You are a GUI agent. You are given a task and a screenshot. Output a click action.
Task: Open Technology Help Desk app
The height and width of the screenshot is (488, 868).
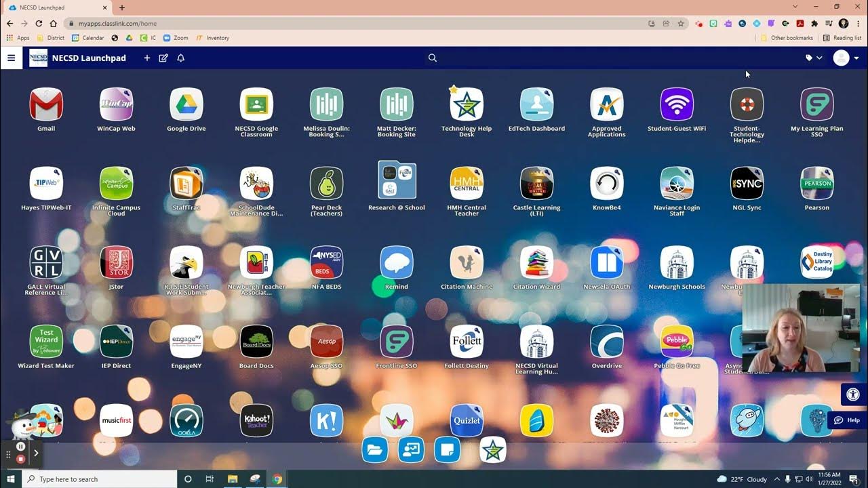pos(467,104)
